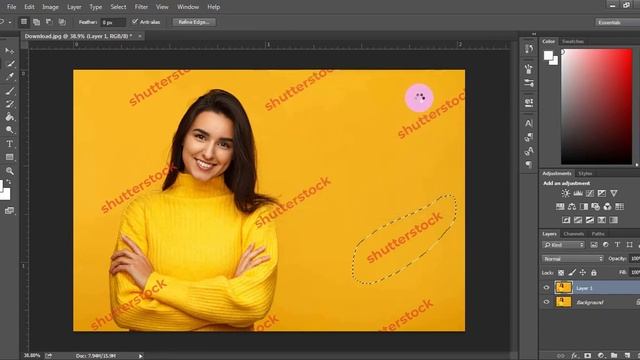Add a Channel Mixer adjustment
The height and width of the screenshot is (360, 640).
(x=607, y=207)
